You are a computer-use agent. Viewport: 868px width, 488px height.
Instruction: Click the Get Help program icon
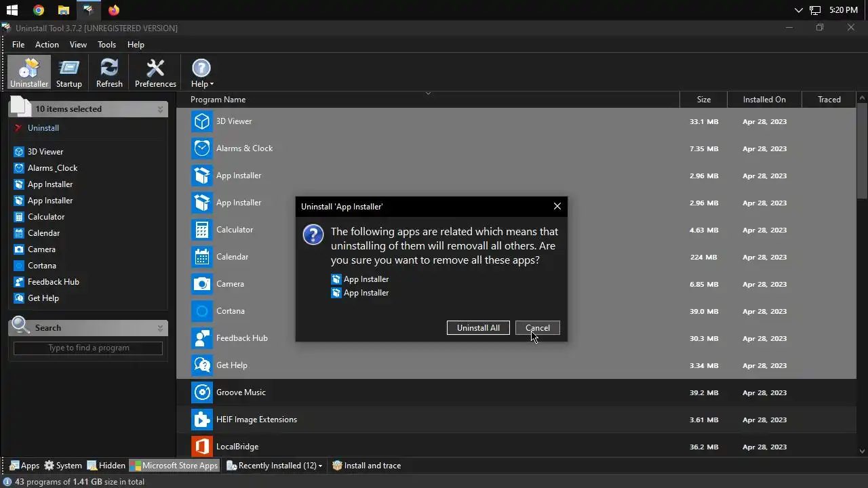pyautogui.click(x=201, y=365)
